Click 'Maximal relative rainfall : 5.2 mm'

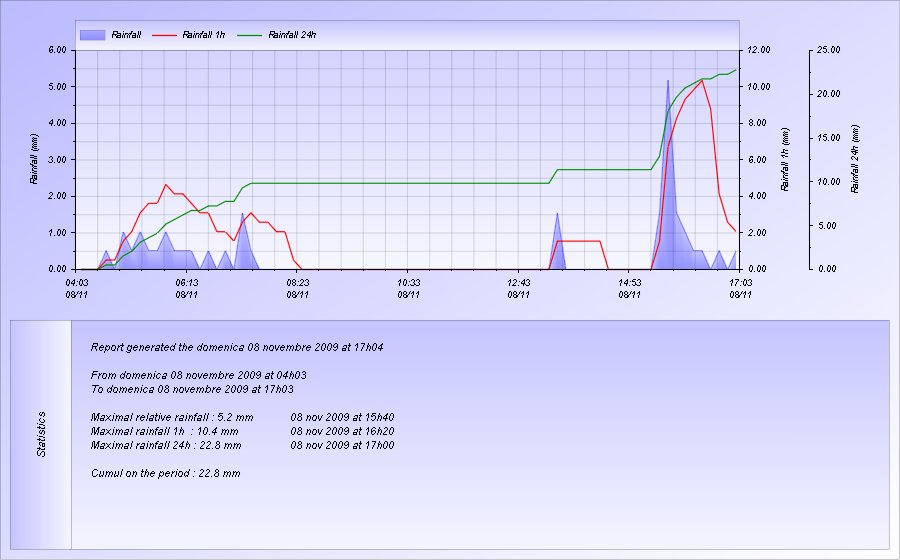(172, 417)
